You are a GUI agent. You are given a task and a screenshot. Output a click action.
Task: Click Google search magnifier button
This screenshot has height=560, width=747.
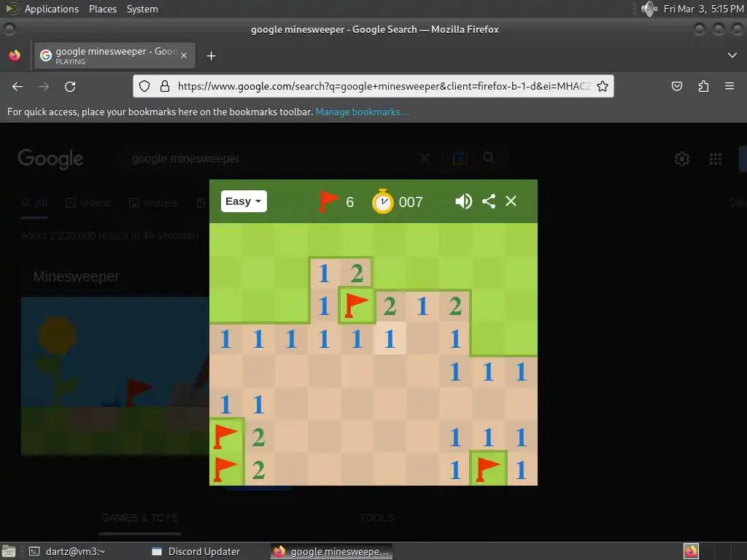pyautogui.click(x=489, y=158)
